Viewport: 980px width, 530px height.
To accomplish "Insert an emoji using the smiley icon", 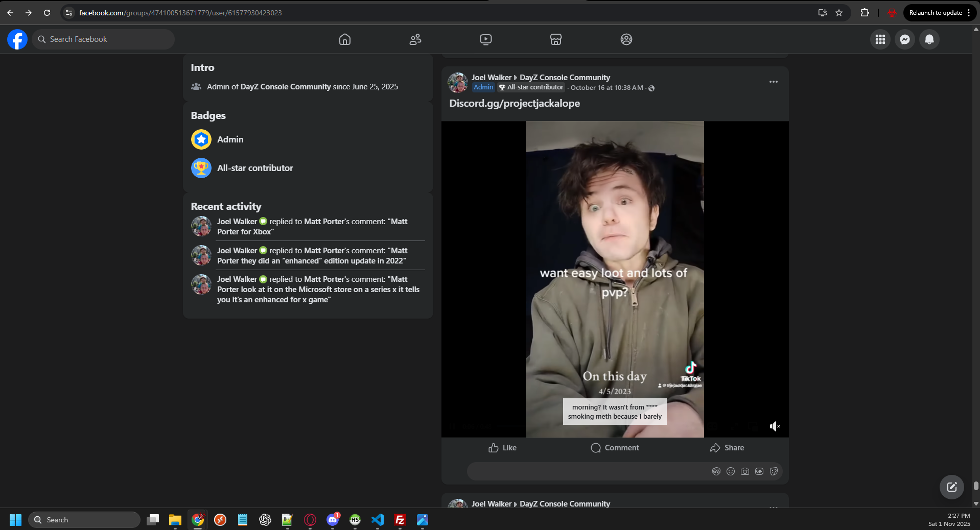I will pos(731,471).
